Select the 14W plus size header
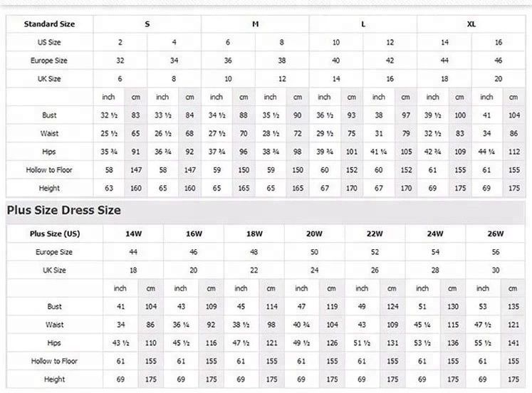 pos(133,234)
